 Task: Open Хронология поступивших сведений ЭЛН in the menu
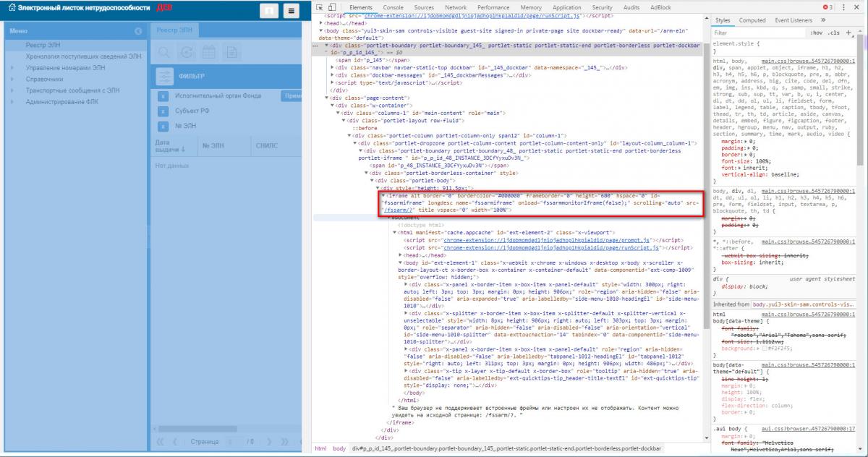83,56
